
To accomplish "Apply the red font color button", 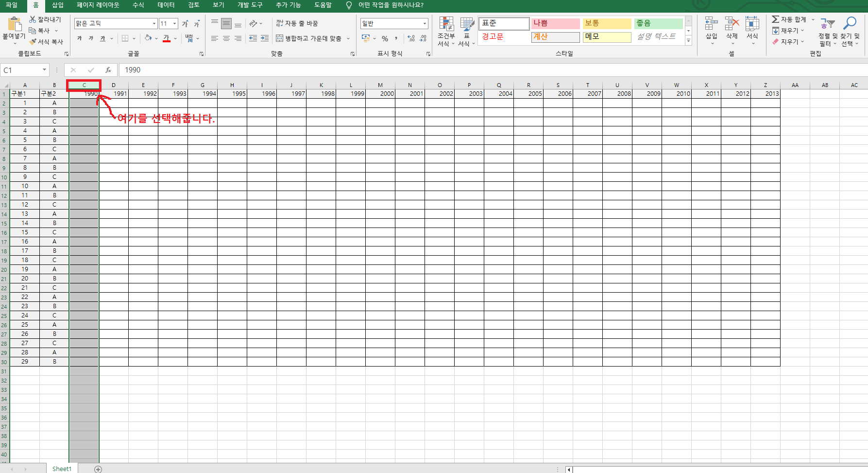I will pyautogui.click(x=167, y=38).
